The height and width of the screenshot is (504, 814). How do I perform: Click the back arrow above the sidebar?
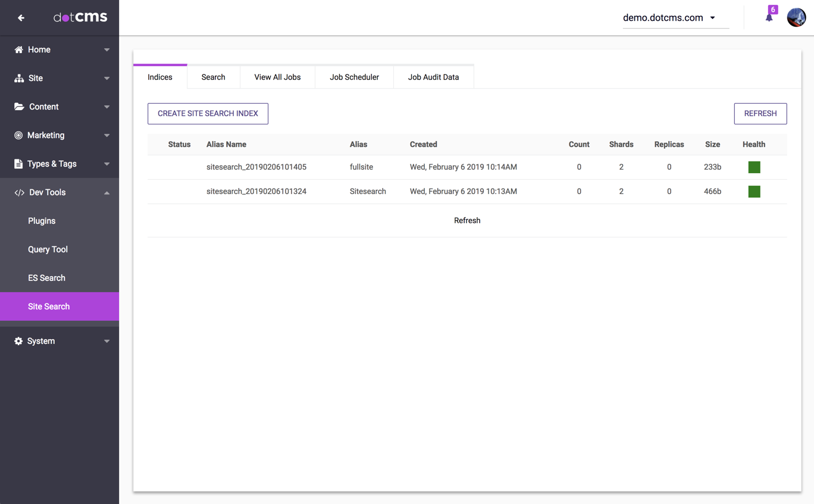pos(21,17)
